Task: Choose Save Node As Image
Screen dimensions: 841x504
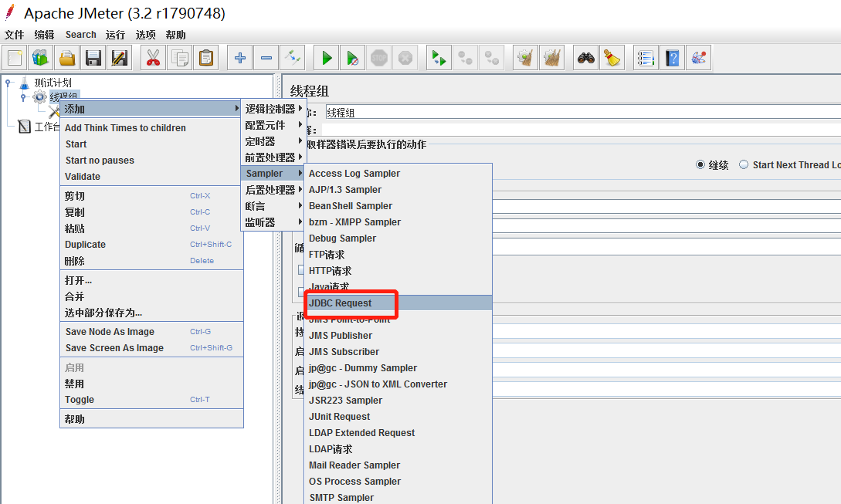Action: pos(151,331)
